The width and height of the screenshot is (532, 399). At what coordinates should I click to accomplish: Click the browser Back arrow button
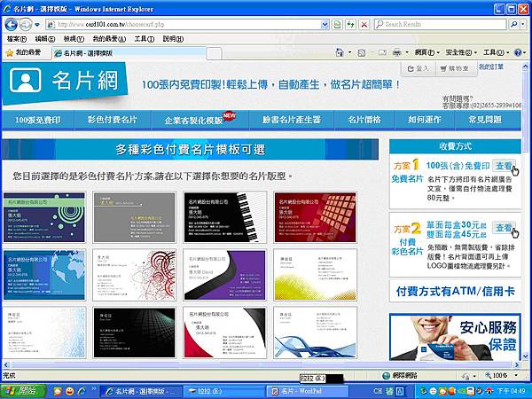[12, 25]
